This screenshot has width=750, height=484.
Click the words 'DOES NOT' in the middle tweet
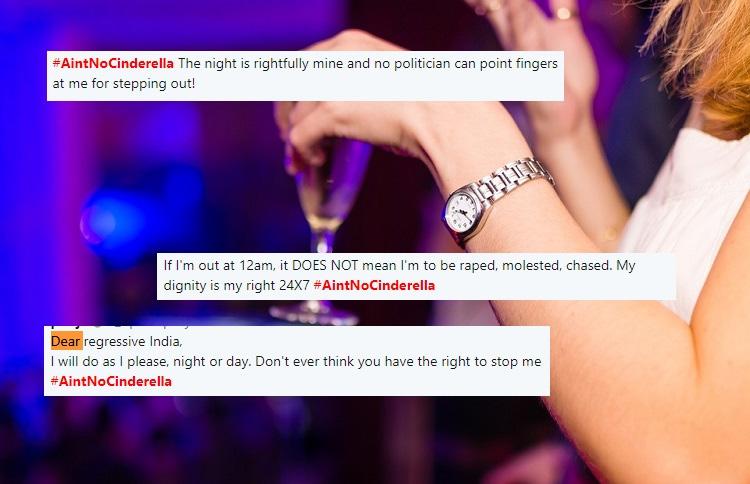click(x=325, y=265)
